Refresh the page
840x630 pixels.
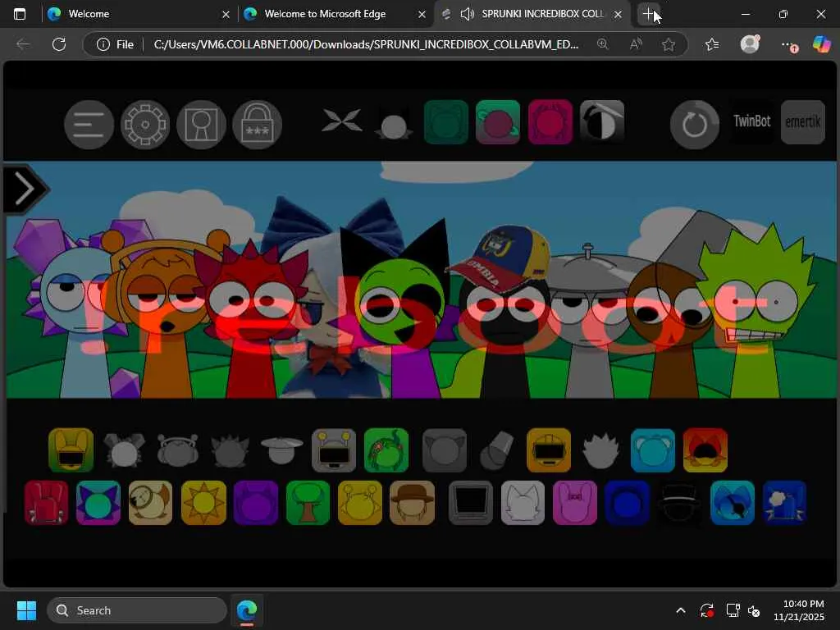pyautogui.click(x=59, y=44)
